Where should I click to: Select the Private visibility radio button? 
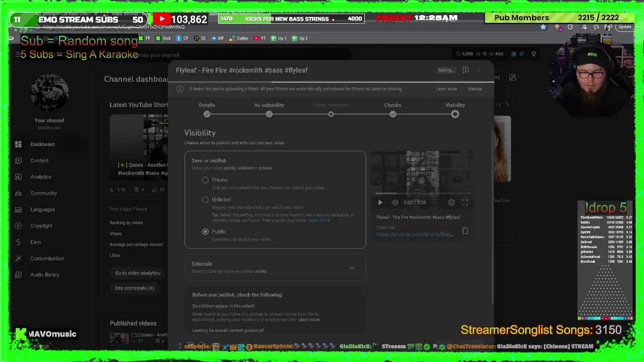click(205, 180)
